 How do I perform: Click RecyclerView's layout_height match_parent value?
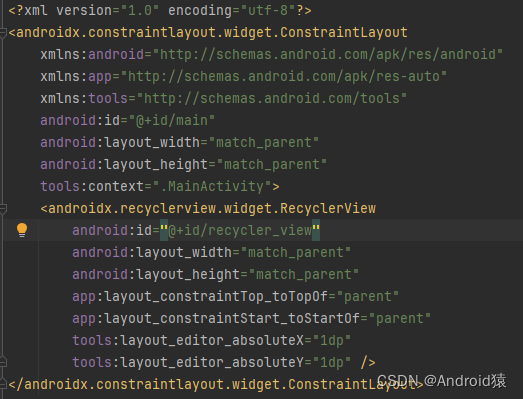pyautogui.click(x=304, y=275)
